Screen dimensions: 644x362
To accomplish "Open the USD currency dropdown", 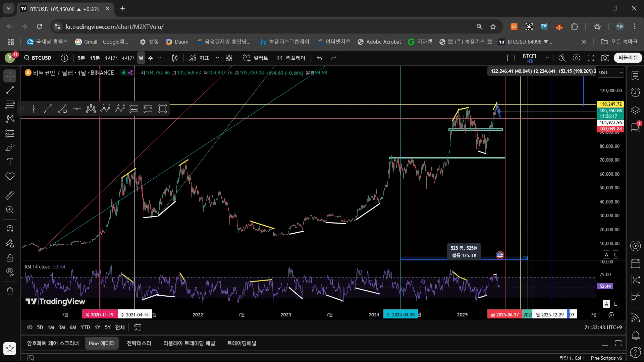I will coord(611,73).
